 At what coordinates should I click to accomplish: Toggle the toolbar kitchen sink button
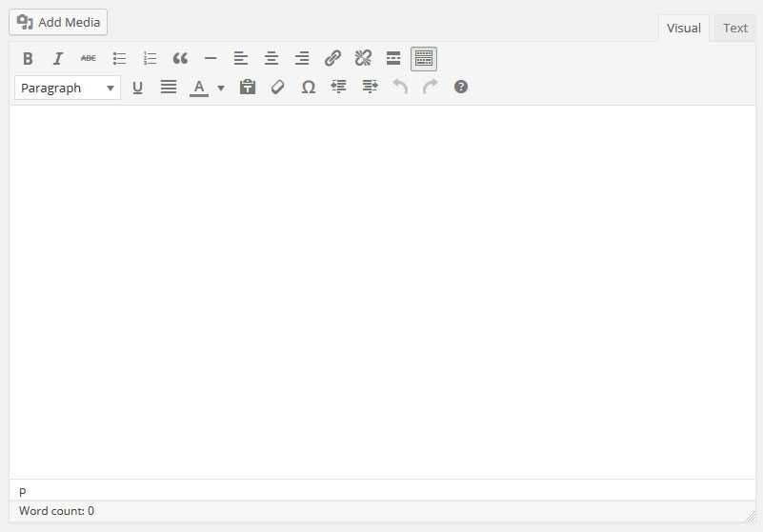[x=424, y=59]
